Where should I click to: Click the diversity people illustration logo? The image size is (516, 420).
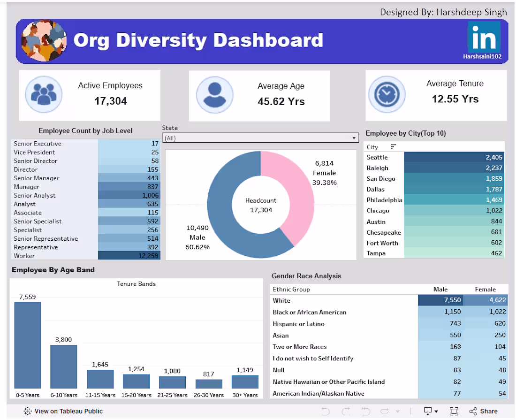click(x=44, y=40)
